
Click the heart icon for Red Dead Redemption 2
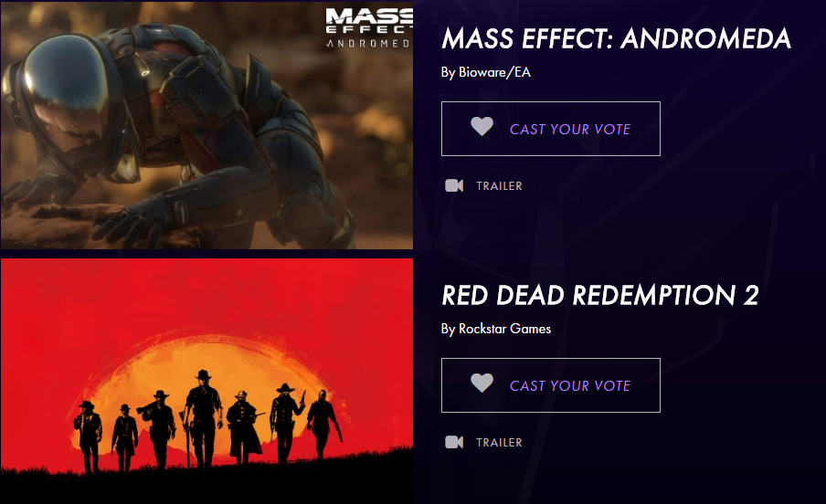(x=482, y=383)
